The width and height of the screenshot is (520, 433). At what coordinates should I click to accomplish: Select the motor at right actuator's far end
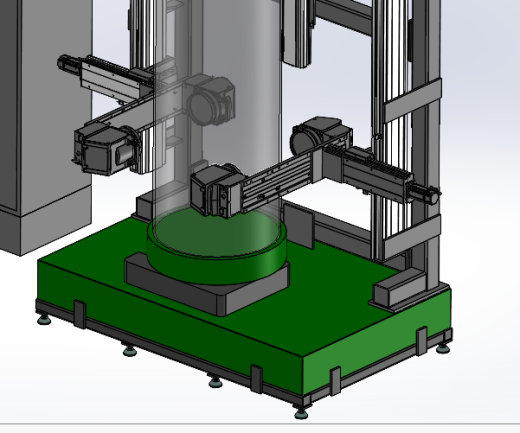pos(425,194)
